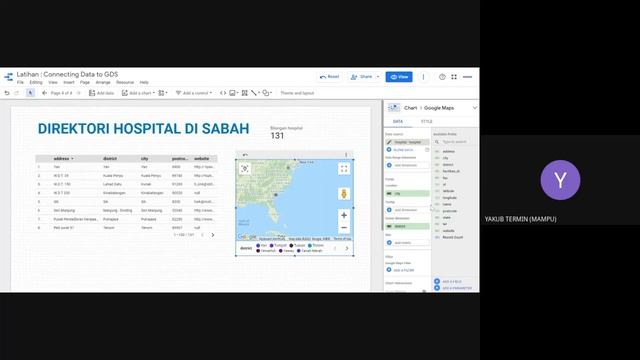Open the Page menu

(84, 82)
